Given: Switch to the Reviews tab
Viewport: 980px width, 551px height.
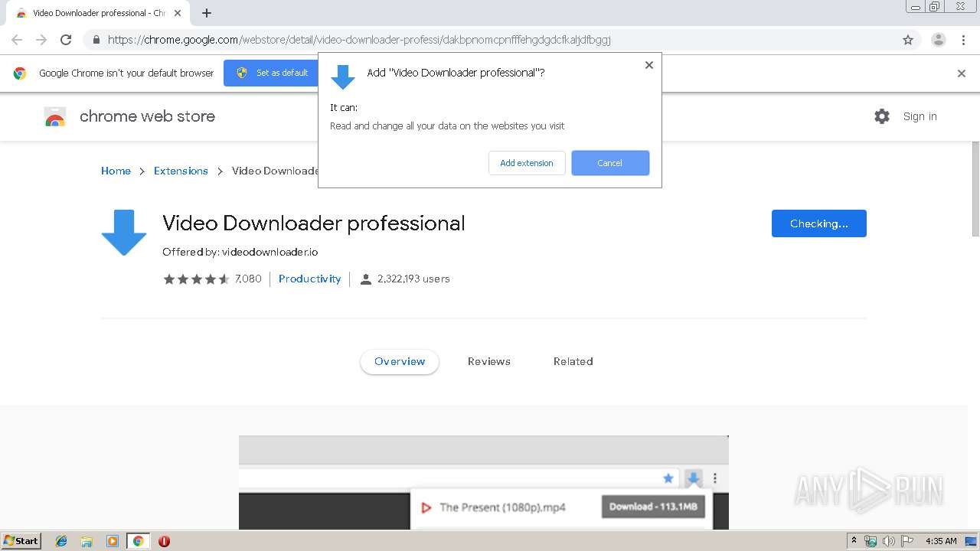Looking at the screenshot, I should tap(489, 362).
